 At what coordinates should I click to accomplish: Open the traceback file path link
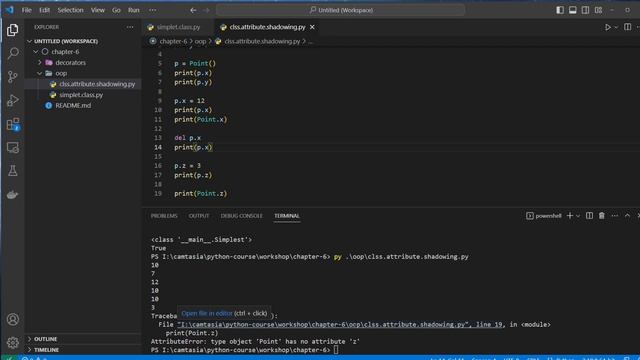pyautogui.click(x=340, y=324)
